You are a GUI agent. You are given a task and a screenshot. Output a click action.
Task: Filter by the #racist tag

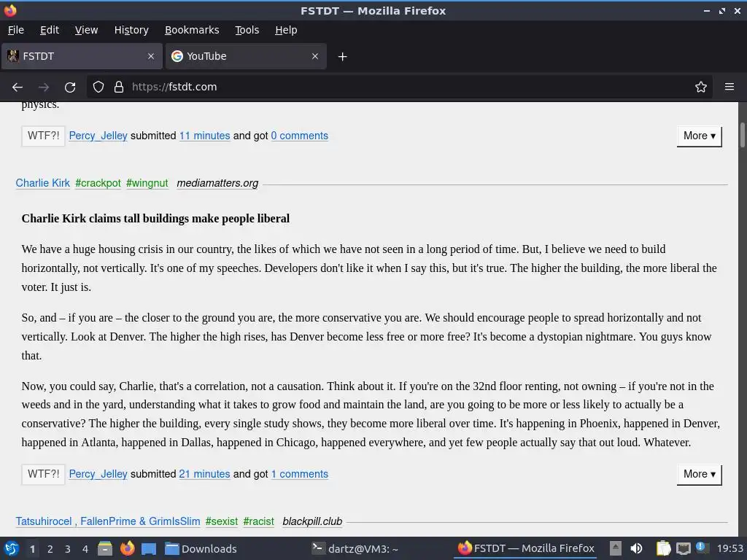point(259,521)
